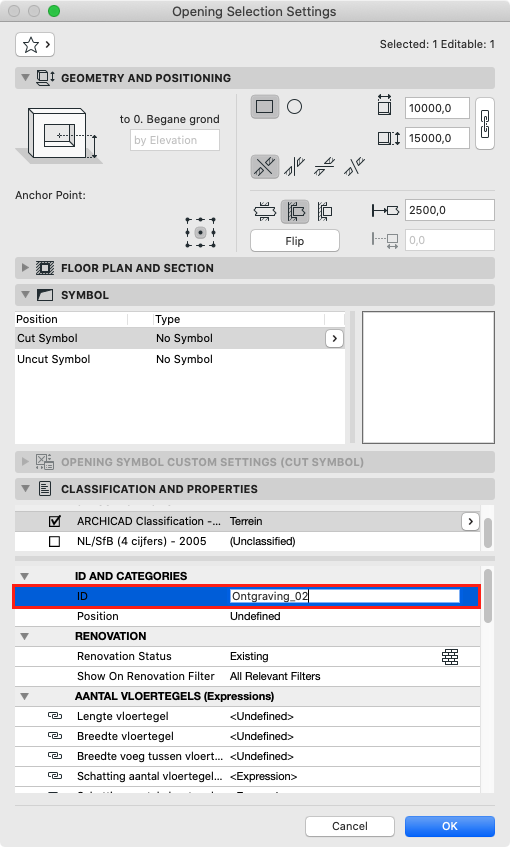Check the NL/SfB (4 cijfers) - 2005 checkbox
Viewport: 510px width, 847px height.
[x=55, y=541]
